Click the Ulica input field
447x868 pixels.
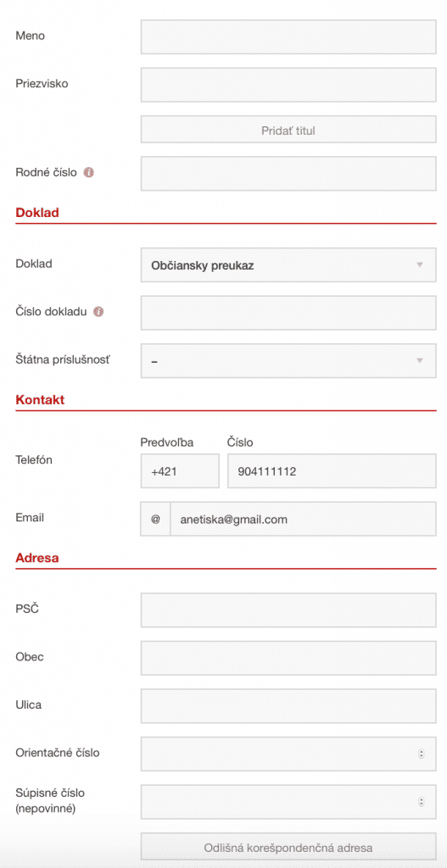click(288, 706)
